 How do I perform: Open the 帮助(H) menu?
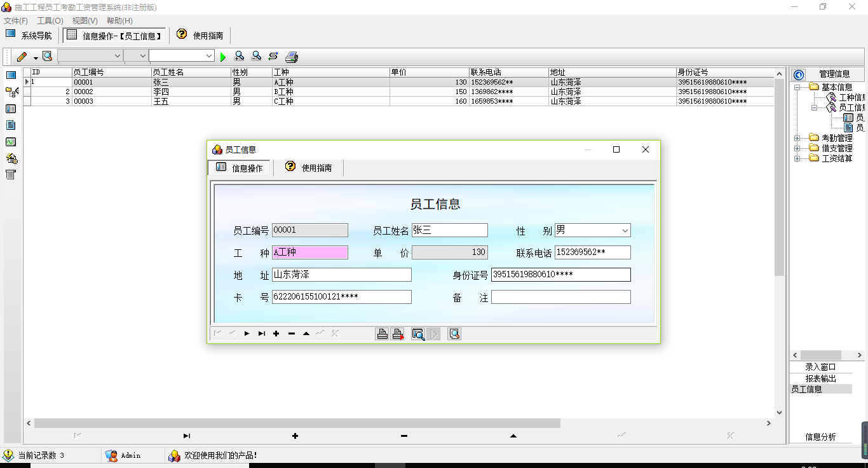pos(119,21)
